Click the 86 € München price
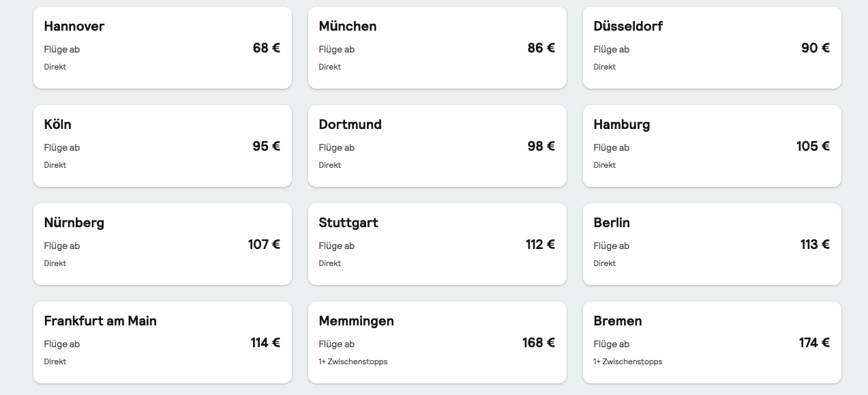The image size is (868, 395). click(541, 48)
